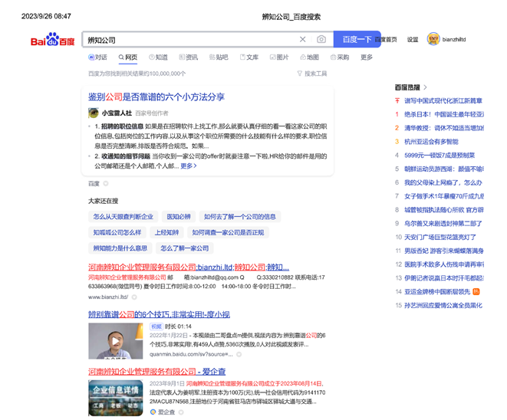Image resolution: width=507 pixels, height=420 pixels.
Task: Open result 辨别靠谱公司的6个技巧 video
Action: [159, 314]
